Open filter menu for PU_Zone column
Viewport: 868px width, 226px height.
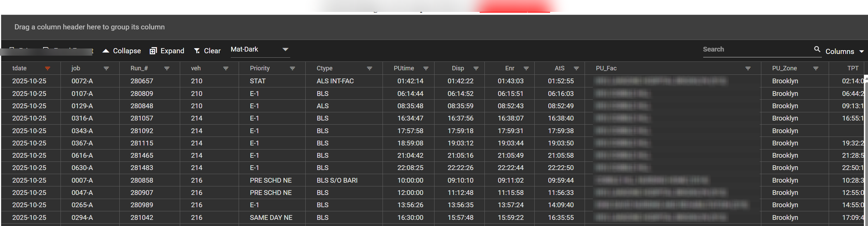(816, 68)
